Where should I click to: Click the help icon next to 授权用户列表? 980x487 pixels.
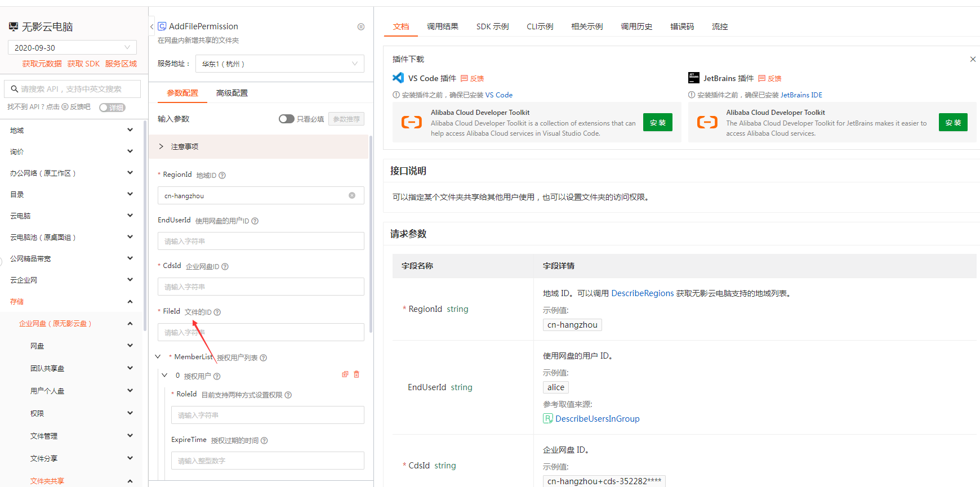263,358
